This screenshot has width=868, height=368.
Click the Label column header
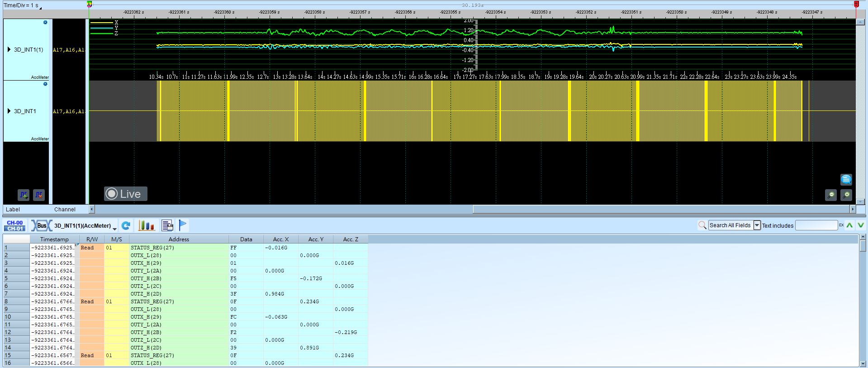(13, 209)
